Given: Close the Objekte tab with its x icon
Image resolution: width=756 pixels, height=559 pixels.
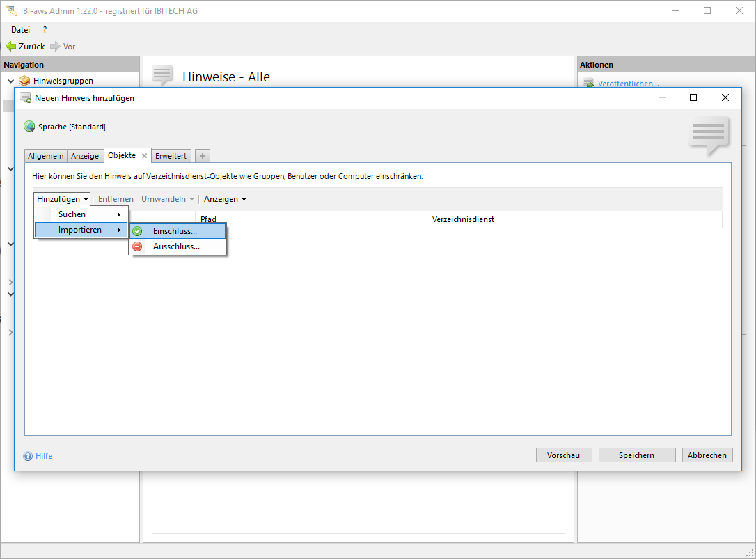Looking at the screenshot, I should point(144,156).
